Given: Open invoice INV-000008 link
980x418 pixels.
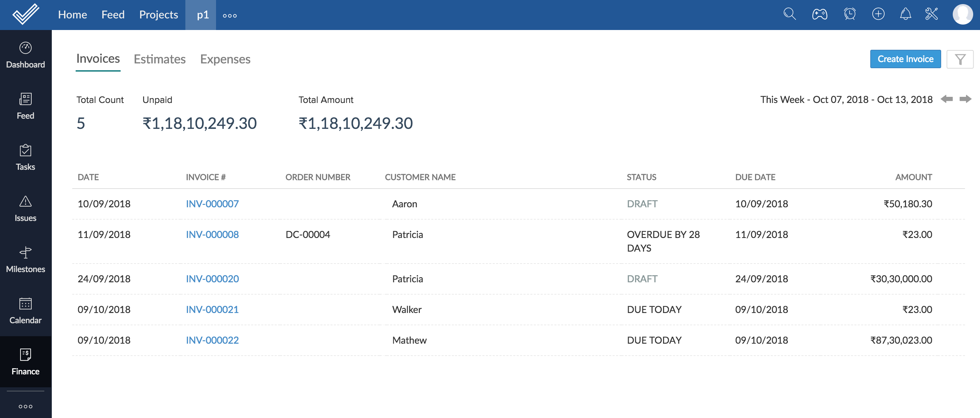Looking at the screenshot, I should point(212,235).
